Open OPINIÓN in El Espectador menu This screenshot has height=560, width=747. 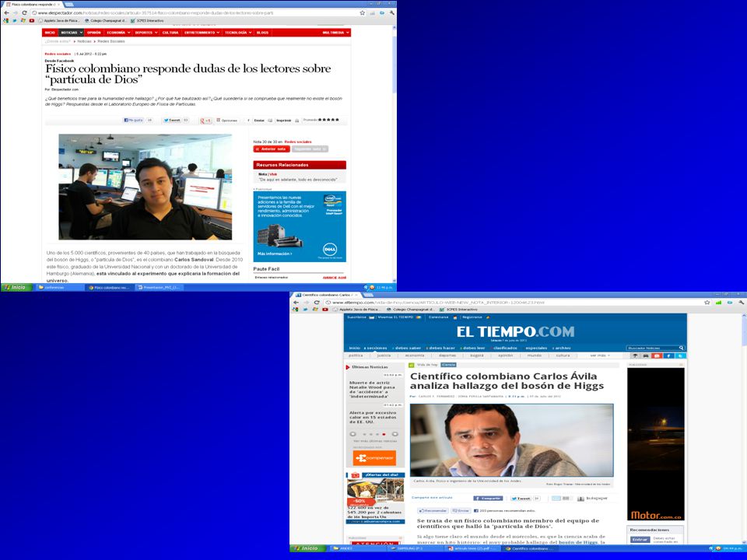pyautogui.click(x=94, y=33)
